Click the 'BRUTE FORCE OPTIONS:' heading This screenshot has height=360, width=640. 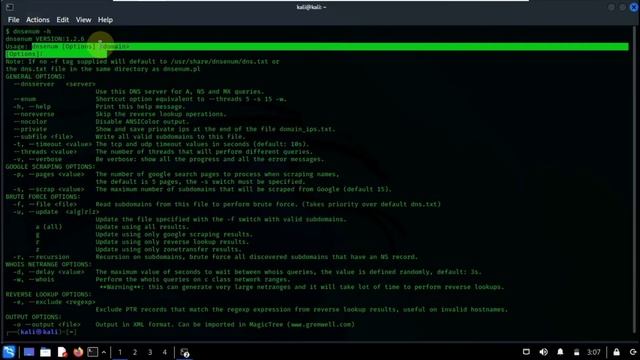tap(43, 197)
